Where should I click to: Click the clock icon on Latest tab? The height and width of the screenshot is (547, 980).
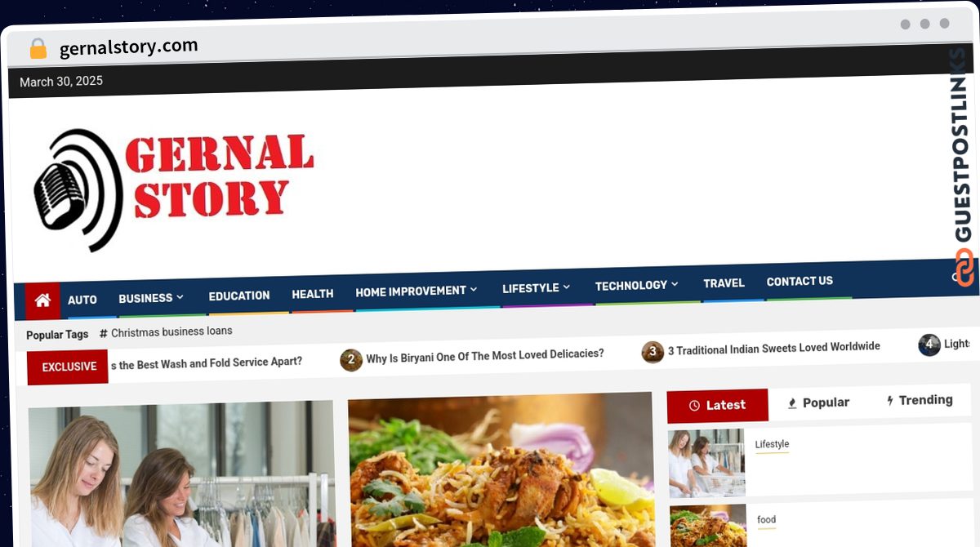tap(694, 406)
